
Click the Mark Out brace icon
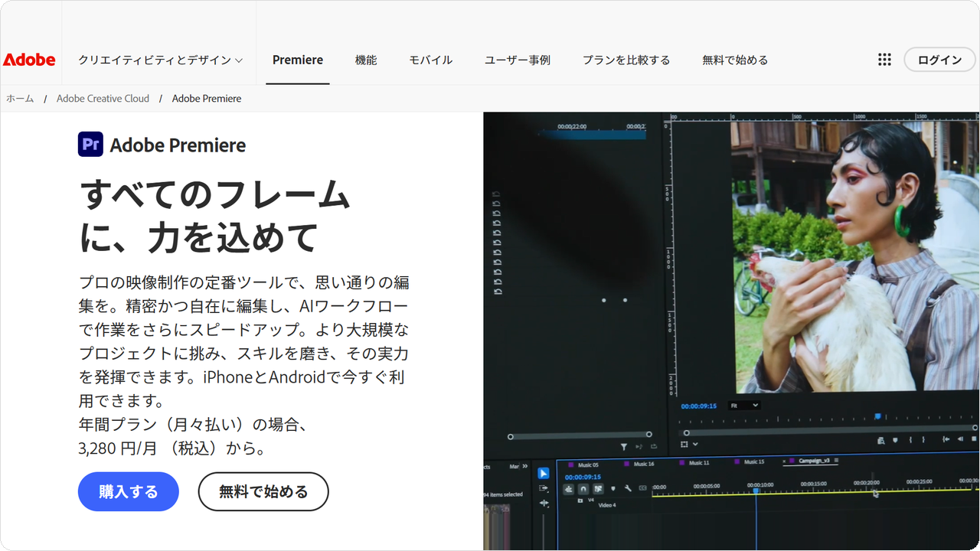[923, 439]
